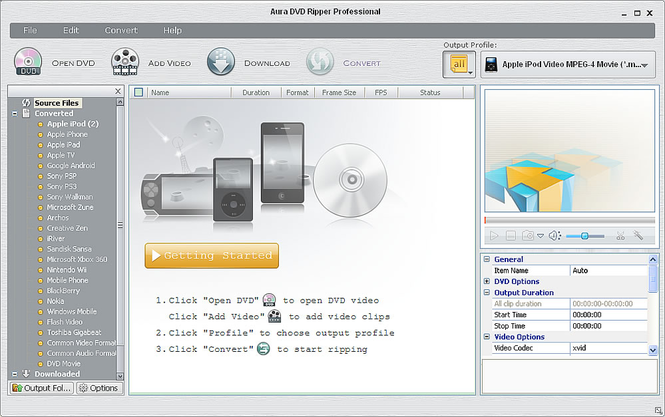Click the Start Time value field
Viewport: 665px width, 417px height.
coord(609,315)
